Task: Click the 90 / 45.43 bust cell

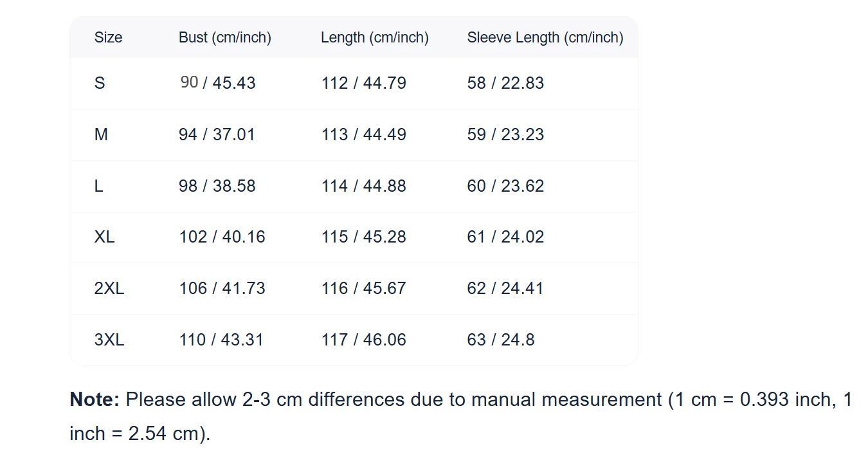Action: pyautogui.click(x=217, y=83)
